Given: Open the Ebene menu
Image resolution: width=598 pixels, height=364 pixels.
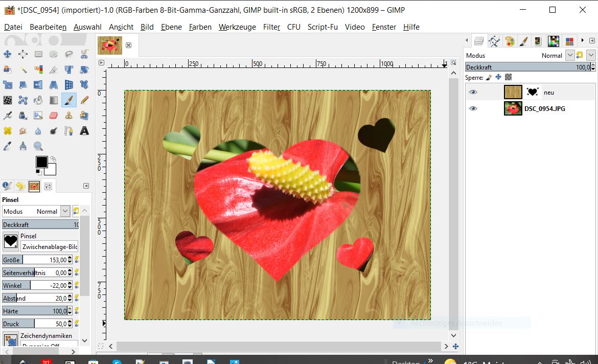Looking at the screenshot, I should coord(171,27).
